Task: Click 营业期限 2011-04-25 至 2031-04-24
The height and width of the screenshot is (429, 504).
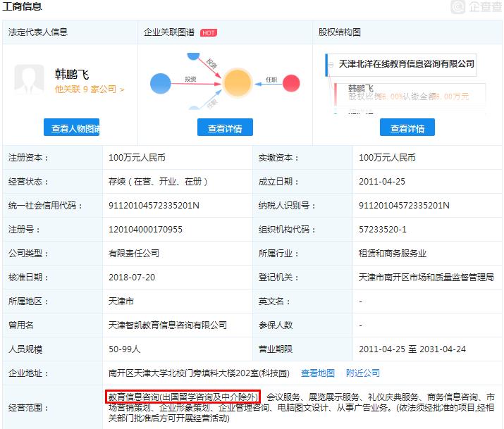Action: point(412,349)
